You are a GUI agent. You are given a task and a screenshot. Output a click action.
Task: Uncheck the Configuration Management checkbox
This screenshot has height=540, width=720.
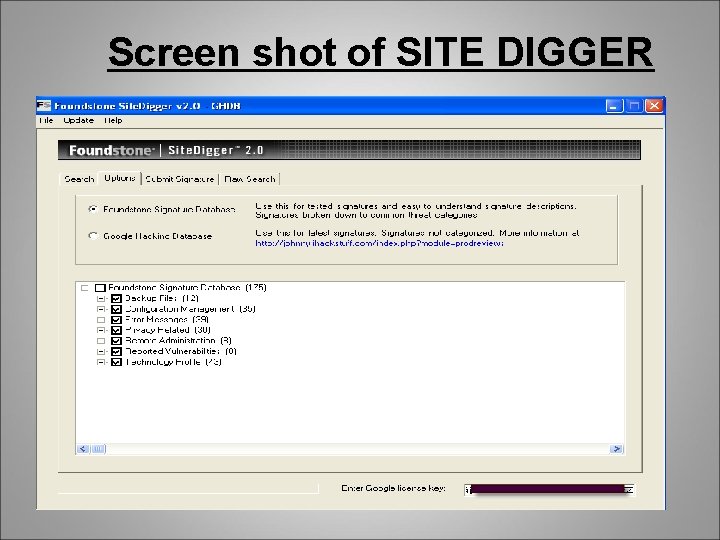pos(116,309)
